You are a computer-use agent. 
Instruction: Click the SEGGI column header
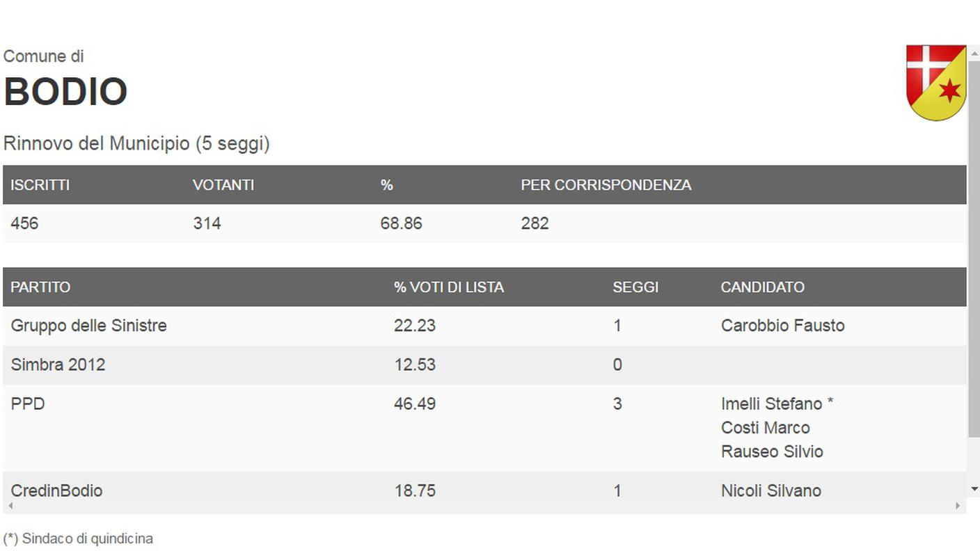(635, 287)
